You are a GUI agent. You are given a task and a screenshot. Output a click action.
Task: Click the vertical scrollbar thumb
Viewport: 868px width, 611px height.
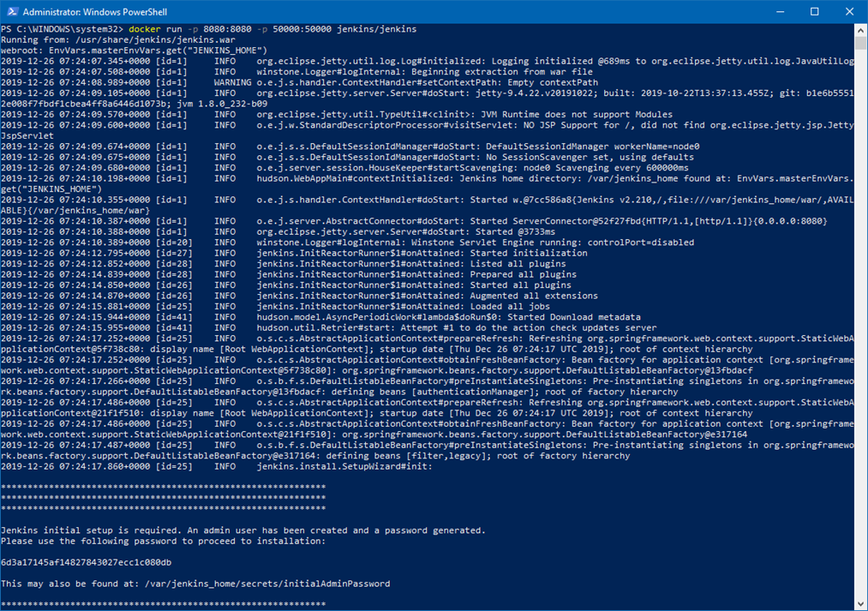point(860,43)
